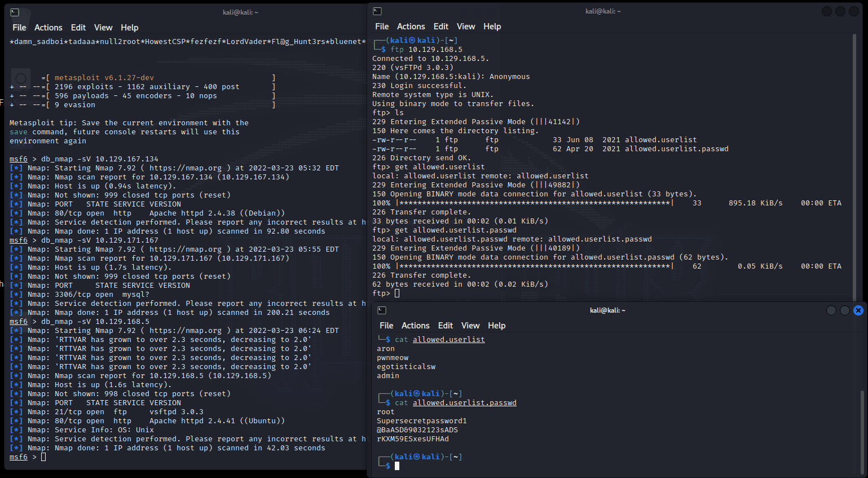
Task: Open the View menu in the FTP session terminal
Action: (465, 27)
